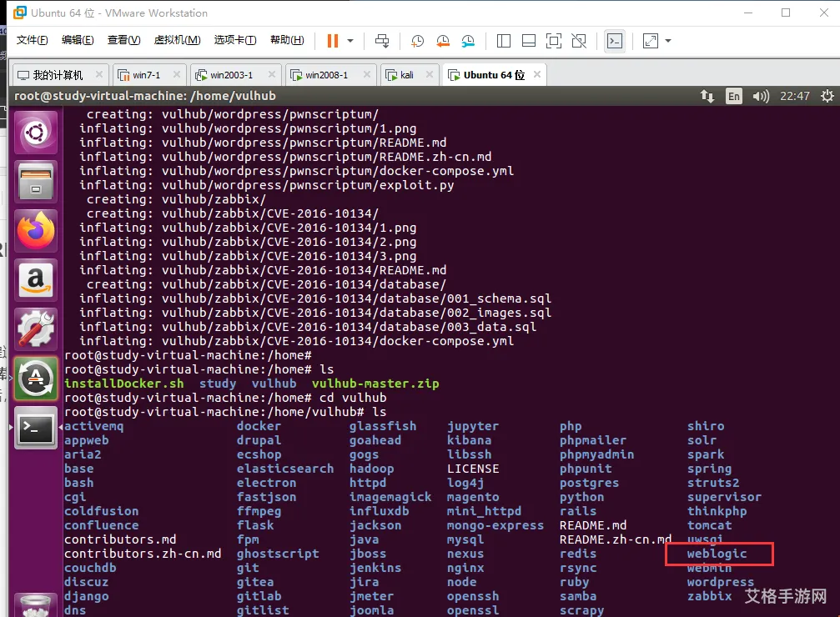840x617 pixels.
Task: Open the snapshot manager icon
Action: tap(468, 41)
